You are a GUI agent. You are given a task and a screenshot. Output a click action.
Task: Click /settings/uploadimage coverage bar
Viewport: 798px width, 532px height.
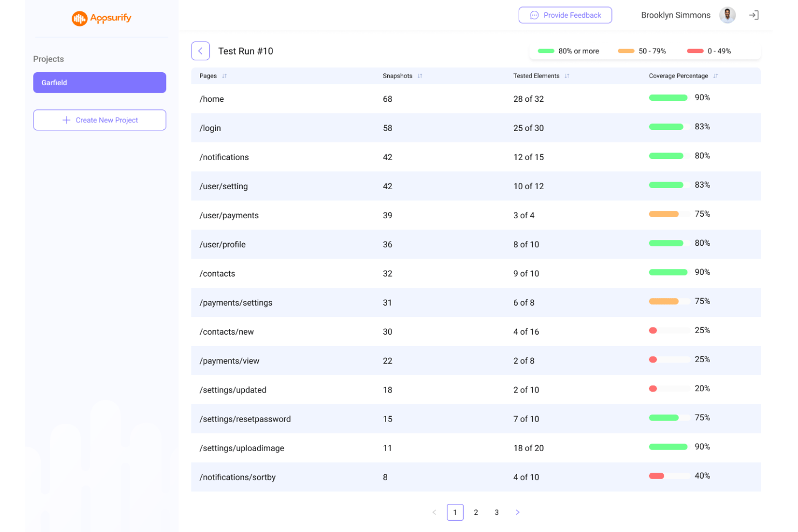[669, 447]
